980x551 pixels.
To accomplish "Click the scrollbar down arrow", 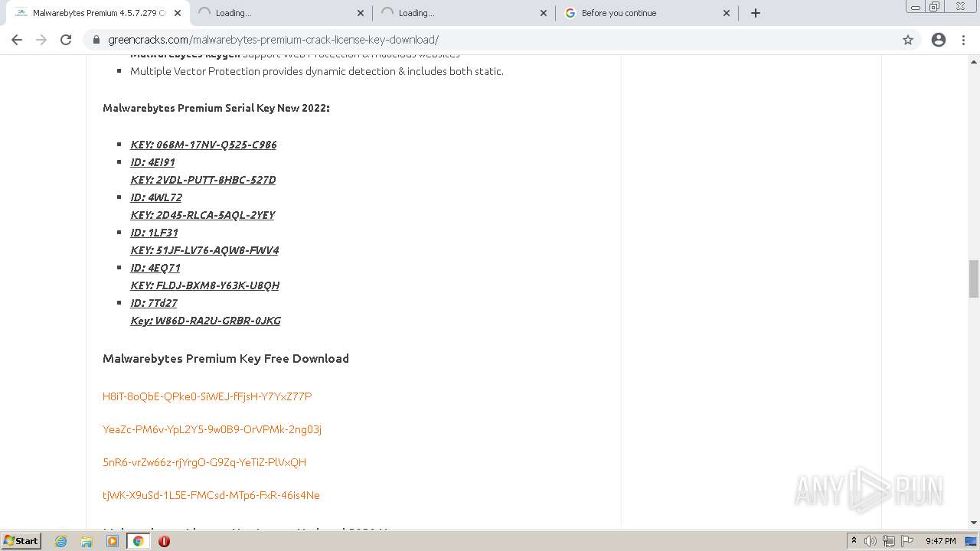I will [974, 523].
